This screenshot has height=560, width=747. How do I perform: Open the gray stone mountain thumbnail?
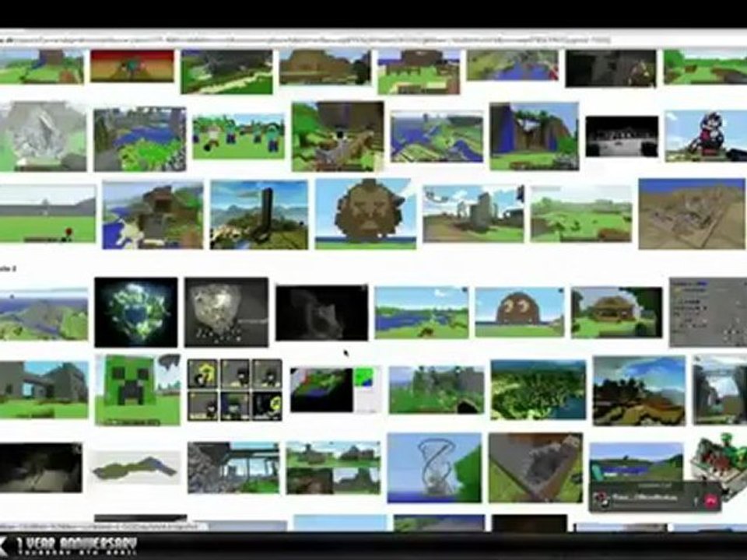tap(43, 136)
